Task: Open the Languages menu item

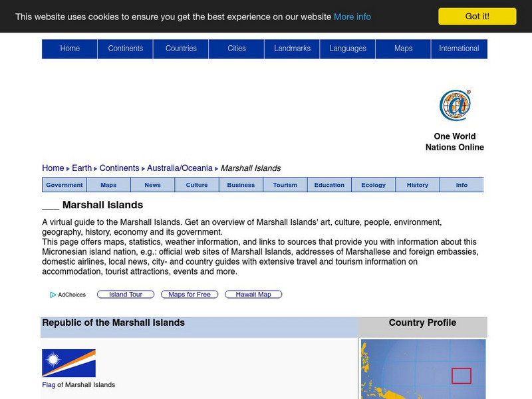Action: click(x=348, y=48)
